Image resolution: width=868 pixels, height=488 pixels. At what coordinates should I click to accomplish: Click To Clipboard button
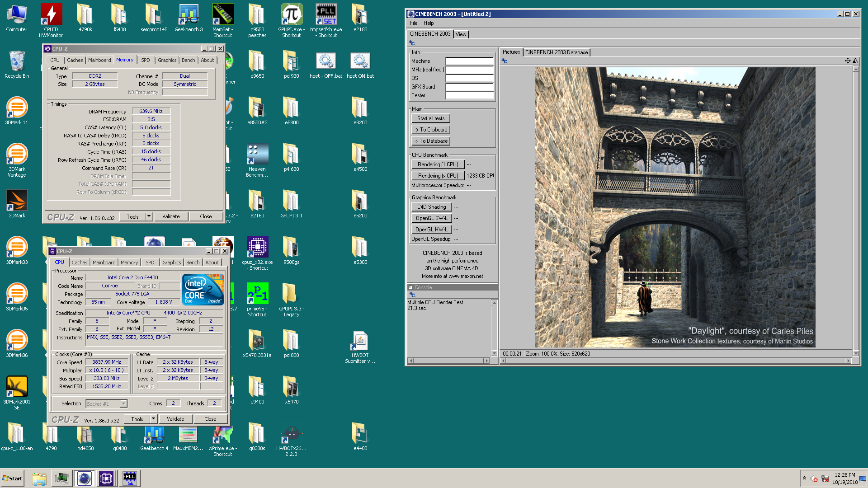click(x=431, y=130)
